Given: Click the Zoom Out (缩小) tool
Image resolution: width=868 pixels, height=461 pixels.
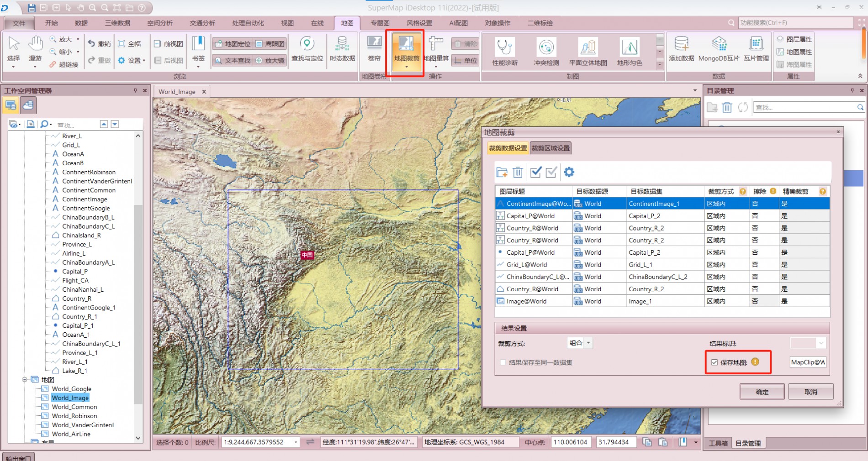Looking at the screenshot, I should tap(62, 52).
